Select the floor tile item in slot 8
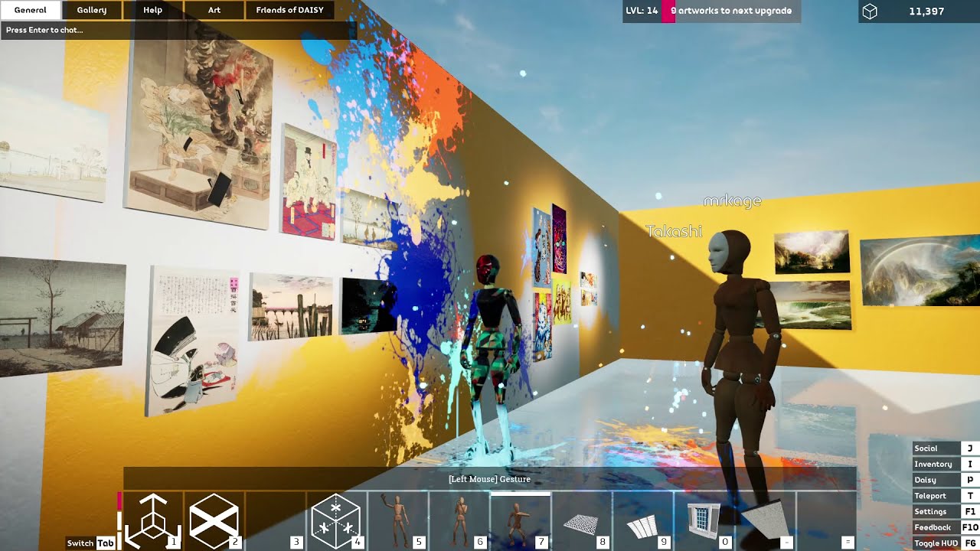 582,521
